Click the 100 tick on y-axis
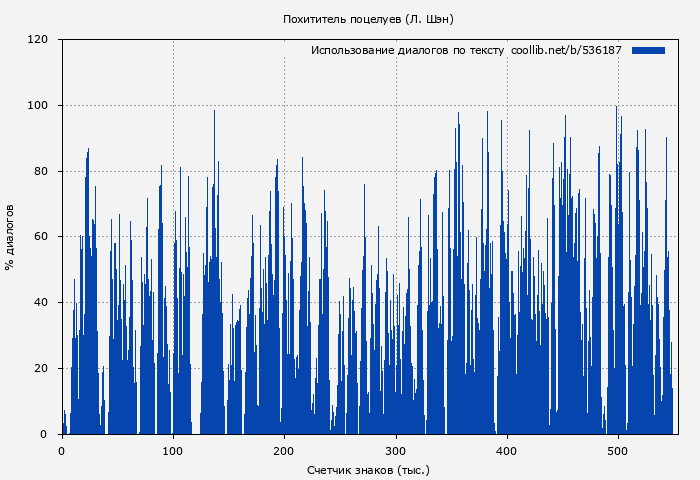 38,106
